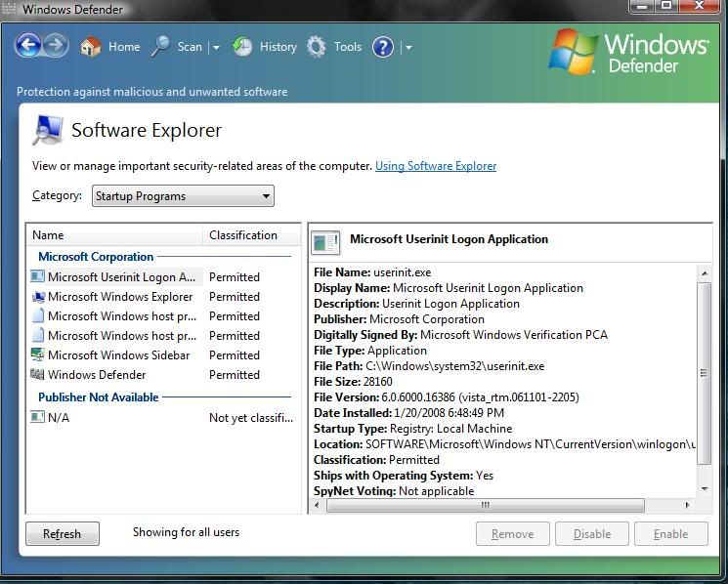728x584 pixels.
Task: Click the Home toolbar label
Action: coord(124,47)
